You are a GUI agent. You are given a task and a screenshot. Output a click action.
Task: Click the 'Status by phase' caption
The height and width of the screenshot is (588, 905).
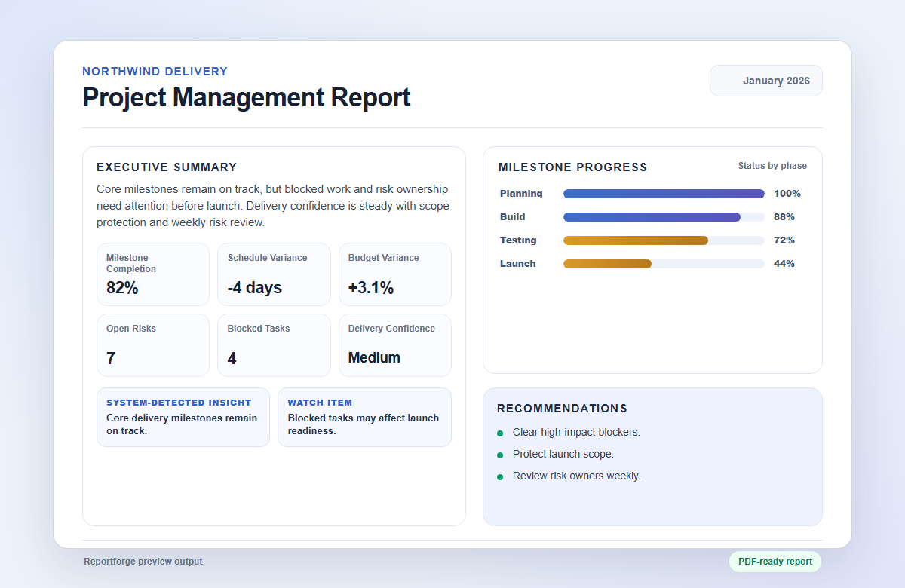(x=772, y=166)
